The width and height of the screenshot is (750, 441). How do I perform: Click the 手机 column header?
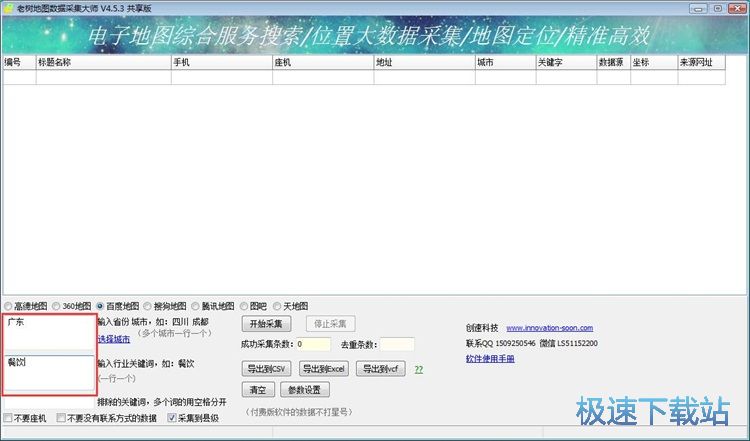click(x=222, y=62)
